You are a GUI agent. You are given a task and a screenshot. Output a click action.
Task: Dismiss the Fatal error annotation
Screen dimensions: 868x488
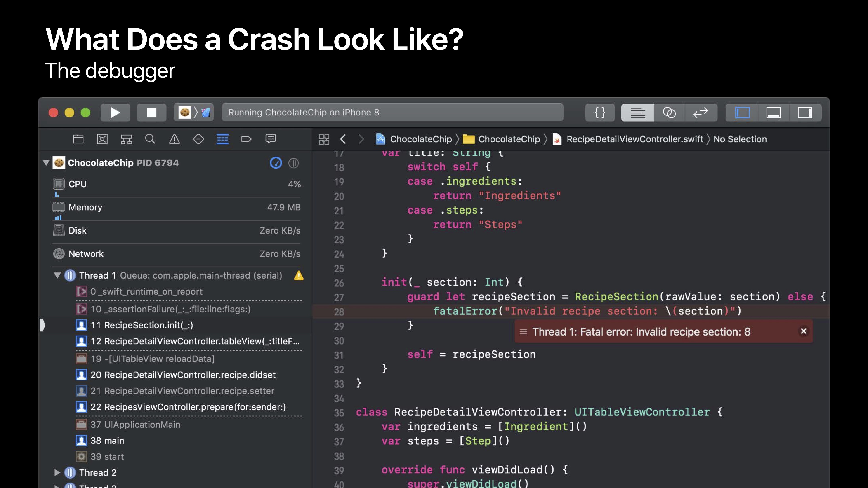pyautogui.click(x=804, y=331)
